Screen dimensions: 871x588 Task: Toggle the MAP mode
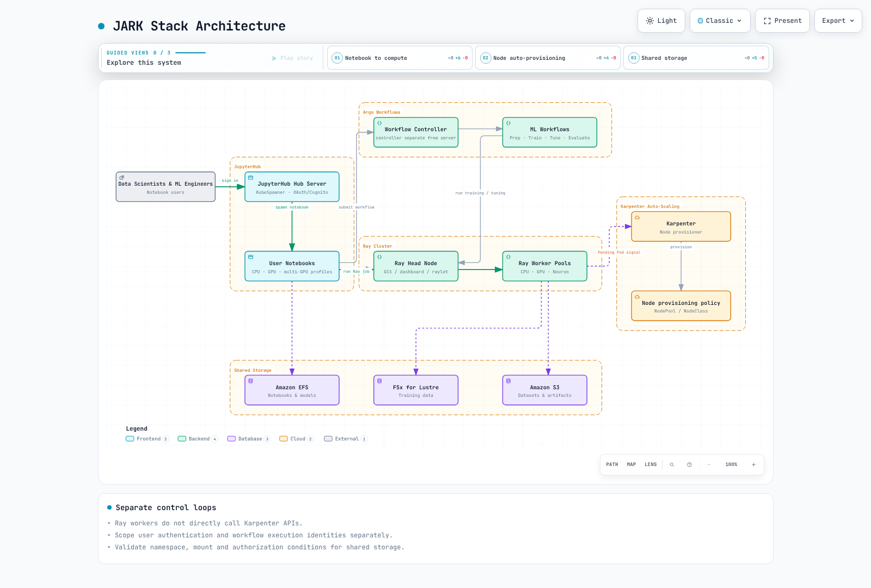tap(631, 465)
